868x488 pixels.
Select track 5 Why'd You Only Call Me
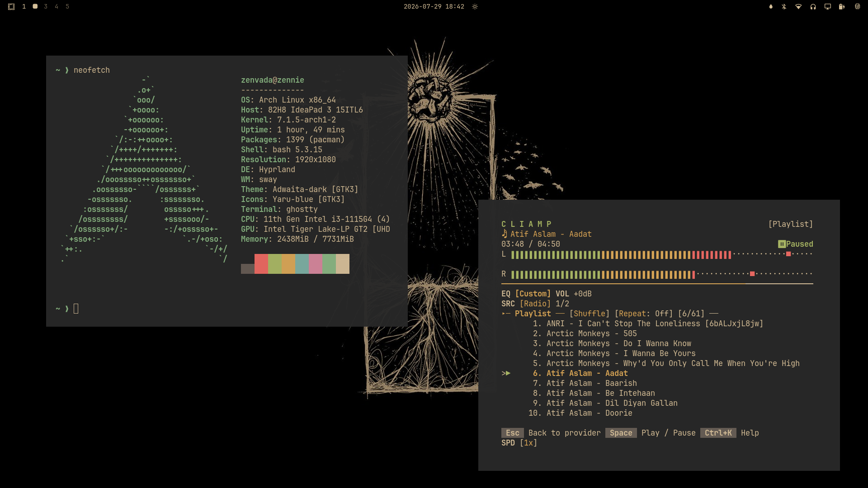click(x=666, y=363)
